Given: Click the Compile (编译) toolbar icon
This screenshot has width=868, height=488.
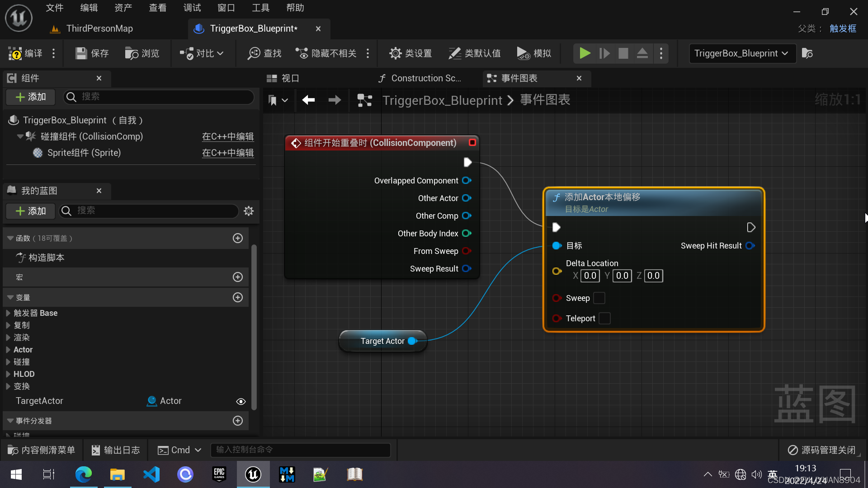Looking at the screenshot, I should [15, 53].
